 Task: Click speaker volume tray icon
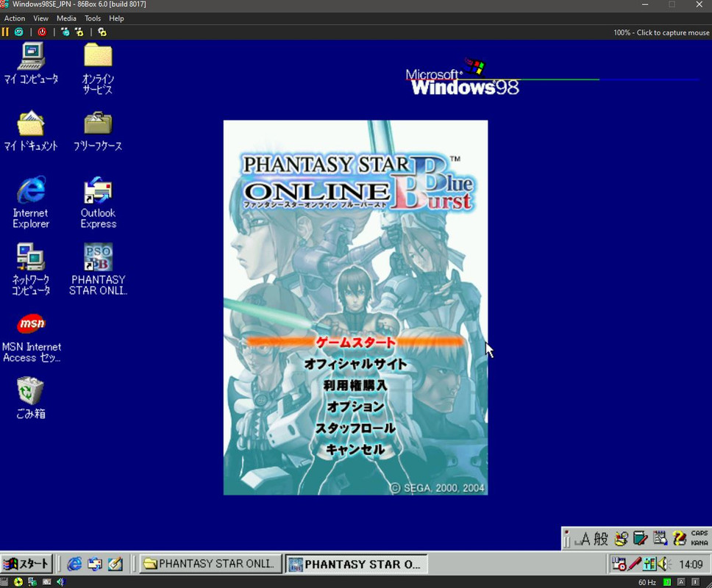[664, 564]
